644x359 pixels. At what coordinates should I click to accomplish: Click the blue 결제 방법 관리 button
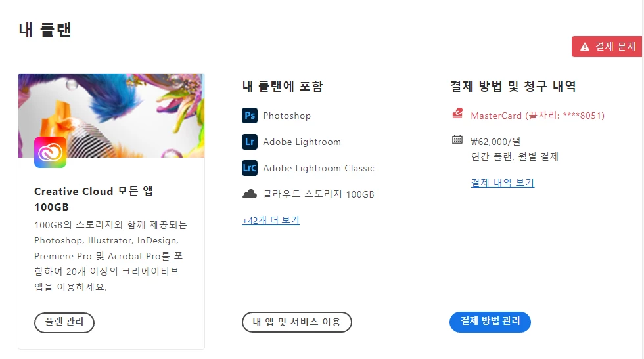tap(490, 322)
